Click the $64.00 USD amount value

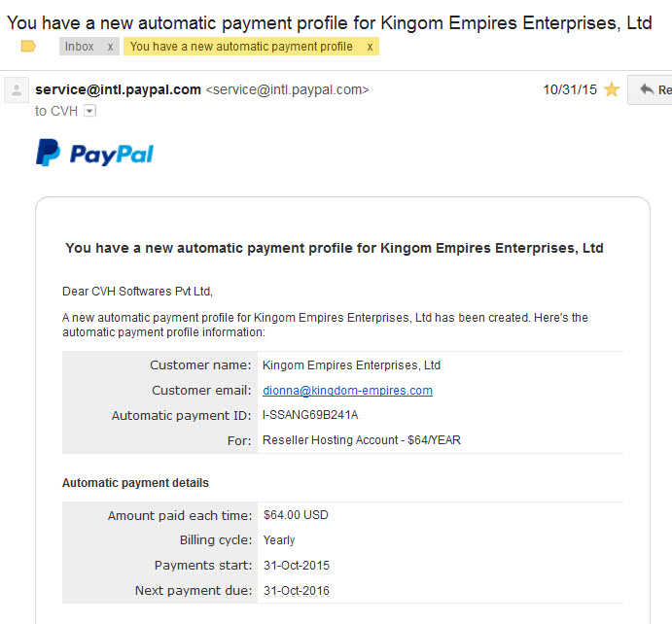coord(296,515)
